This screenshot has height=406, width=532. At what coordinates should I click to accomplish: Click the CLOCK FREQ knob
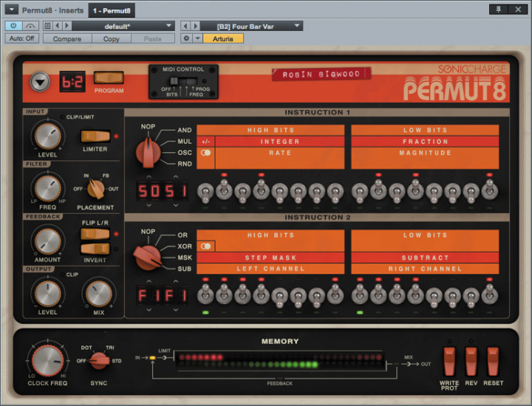pyautogui.click(x=46, y=362)
